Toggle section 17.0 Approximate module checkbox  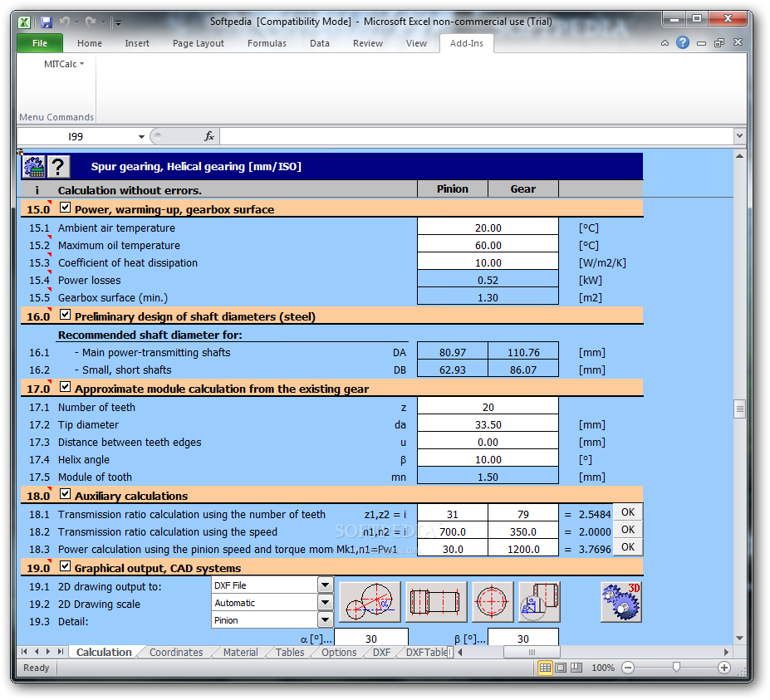coord(65,387)
